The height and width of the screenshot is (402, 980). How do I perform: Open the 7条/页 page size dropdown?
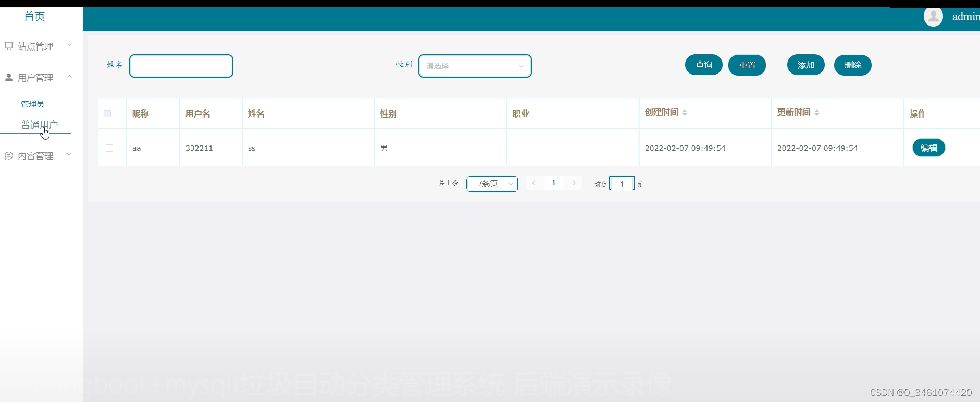pos(492,184)
